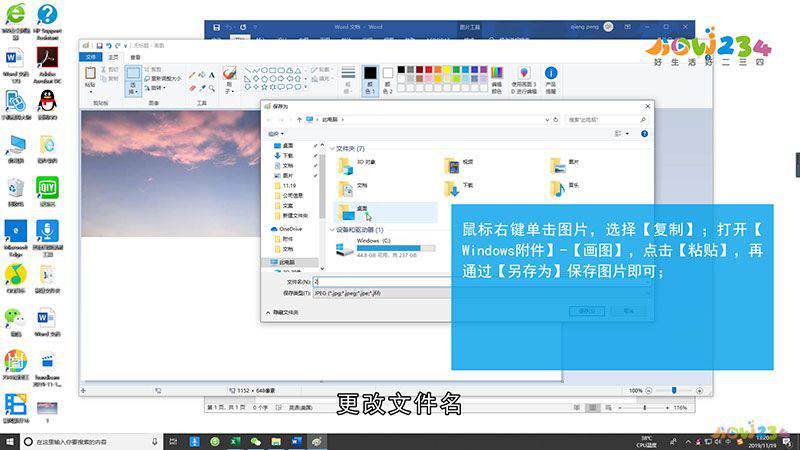Screen dimensions: 800x450
Task: Open Adobe Acrobat desktop shortcut
Action: point(47,65)
